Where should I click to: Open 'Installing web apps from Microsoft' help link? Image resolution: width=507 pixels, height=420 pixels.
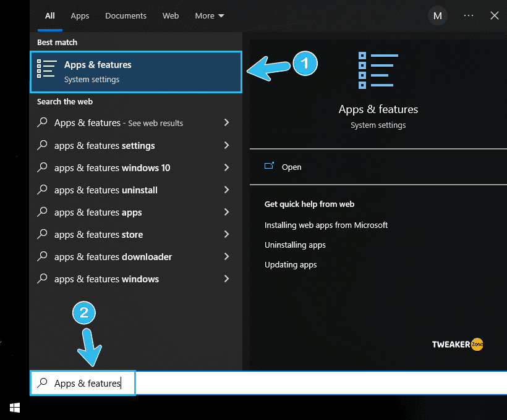(x=326, y=225)
